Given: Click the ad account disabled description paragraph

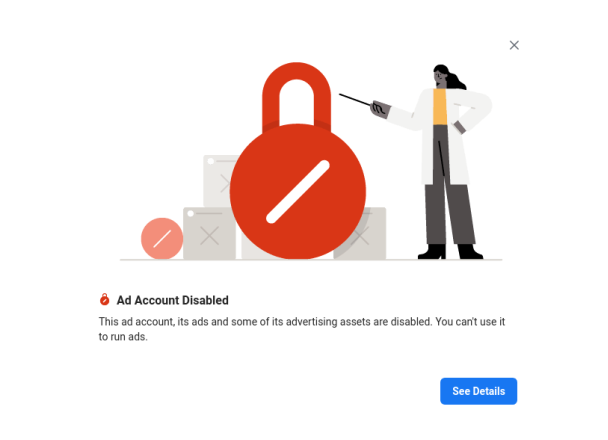Looking at the screenshot, I should pyautogui.click(x=302, y=329).
